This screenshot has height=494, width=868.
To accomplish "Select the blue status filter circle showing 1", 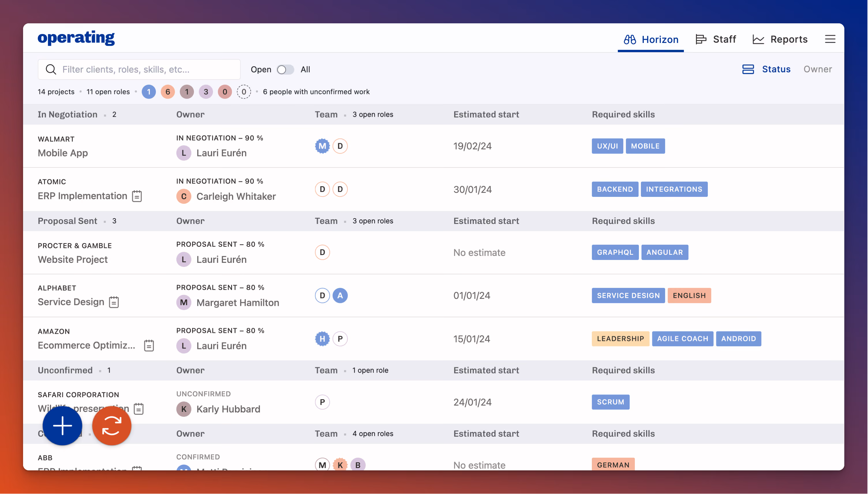I will 149,92.
